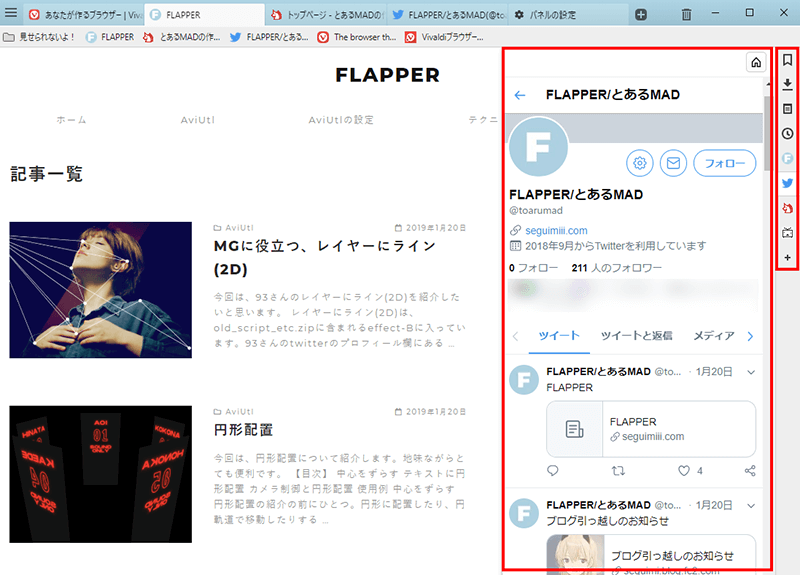Open the Notes panel icon

coord(787,109)
